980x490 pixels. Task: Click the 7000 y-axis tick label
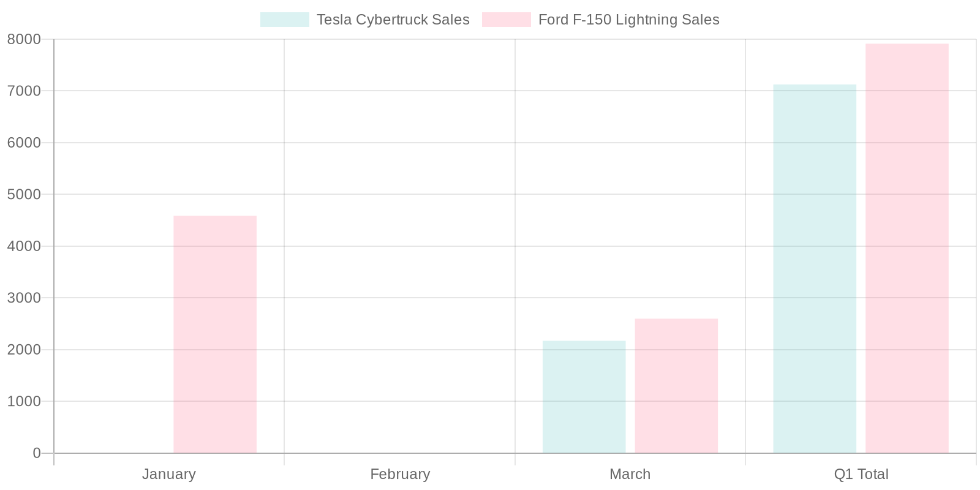24,91
